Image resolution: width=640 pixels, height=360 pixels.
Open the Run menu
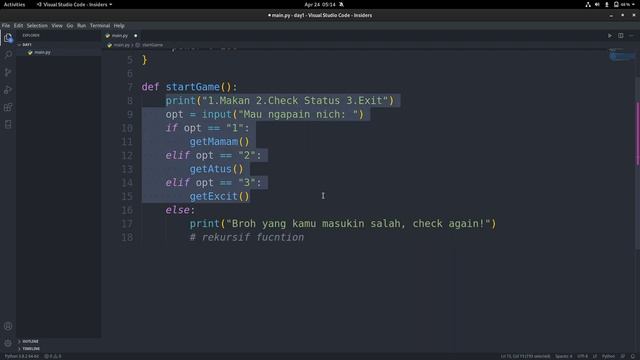click(x=82, y=25)
